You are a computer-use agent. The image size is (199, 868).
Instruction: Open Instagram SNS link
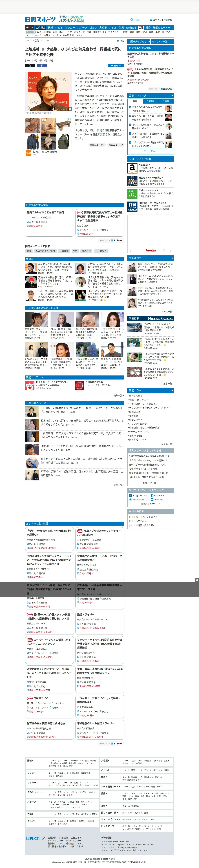(x=136, y=500)
